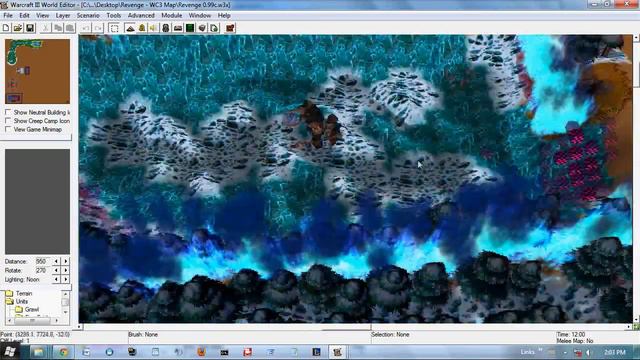This screenshot has height=360, width=640.
Task: Undo last action via toolbar arrow
Action: pos(86,28)
